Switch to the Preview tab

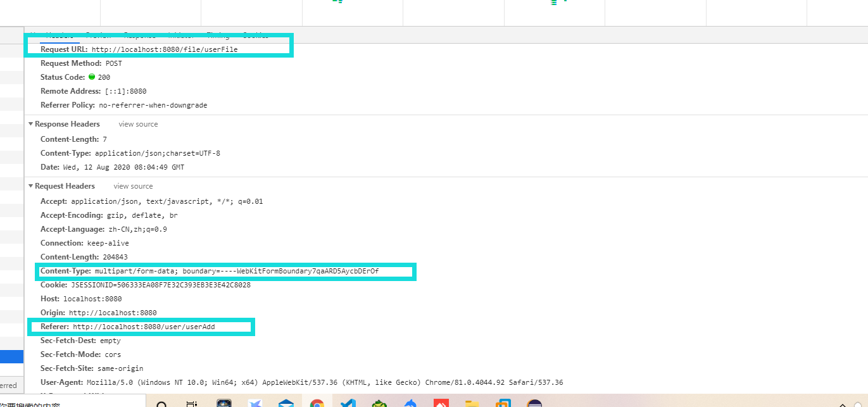(98, 35)
